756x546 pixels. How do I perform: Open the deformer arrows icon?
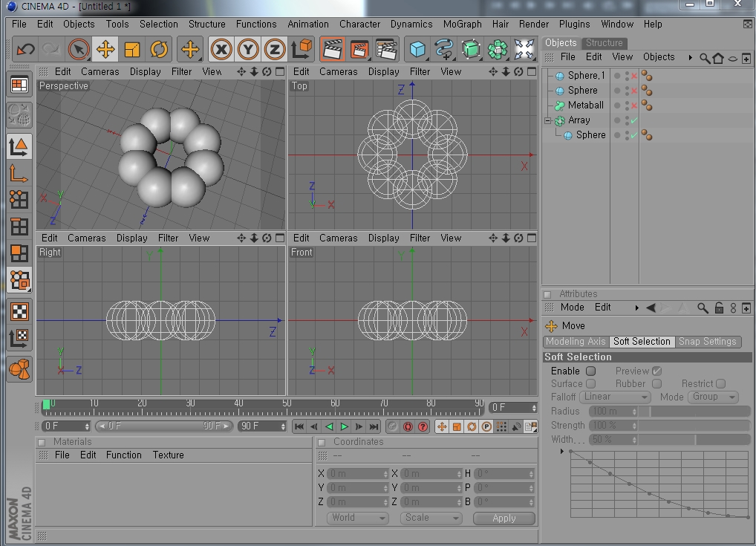[x=524, y=49]
